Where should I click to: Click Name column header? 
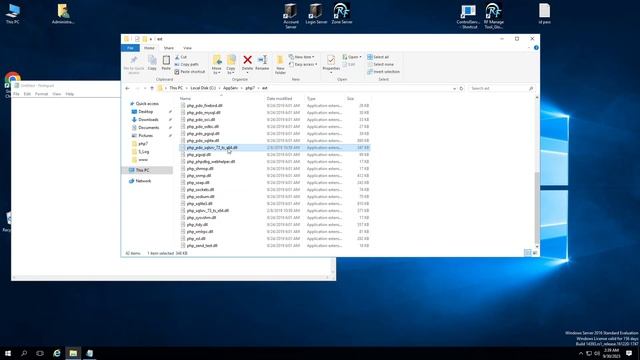click(185, 99)
